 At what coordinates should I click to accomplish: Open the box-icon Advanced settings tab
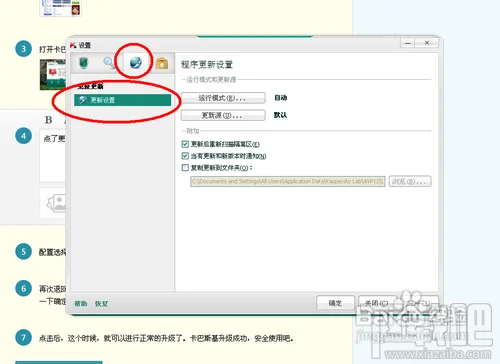162,63
